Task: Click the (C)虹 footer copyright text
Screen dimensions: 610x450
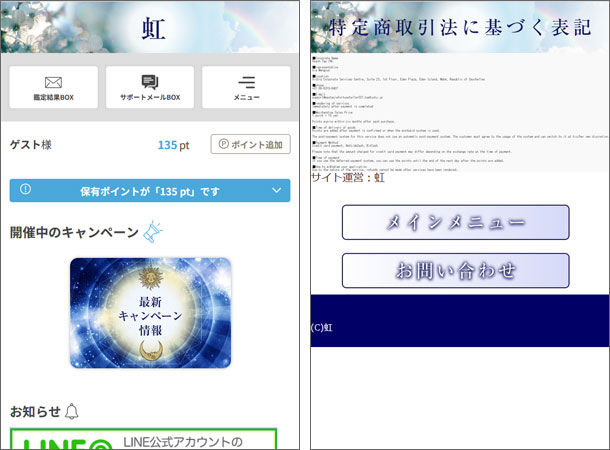Action: pos(321,327)
